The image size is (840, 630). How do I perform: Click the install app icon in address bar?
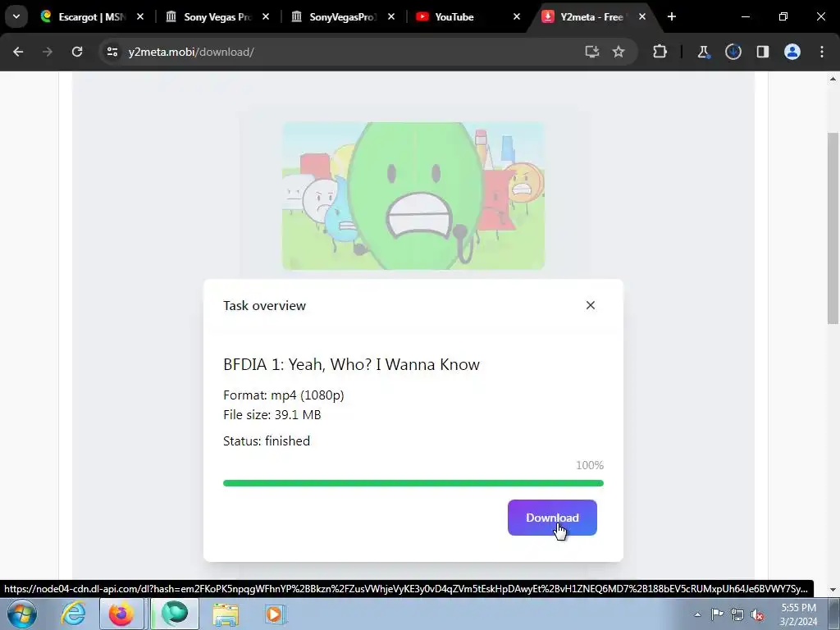tap(592, 52)
